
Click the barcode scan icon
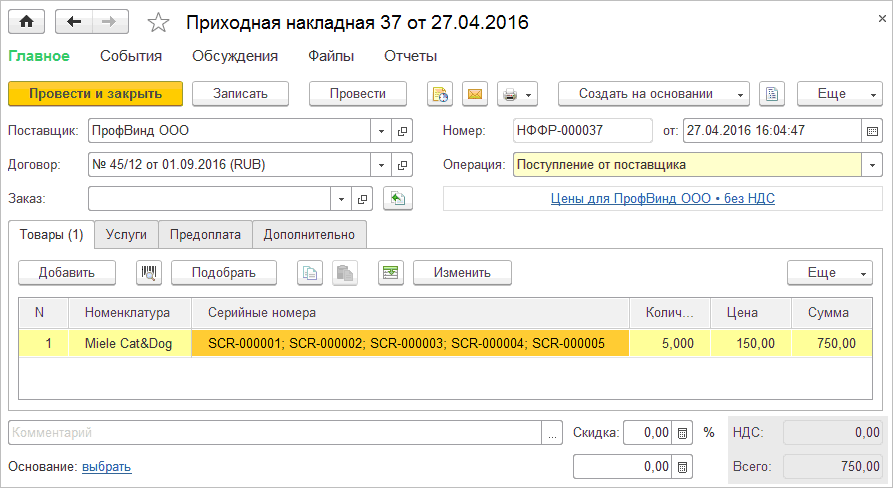coord(149,272)
